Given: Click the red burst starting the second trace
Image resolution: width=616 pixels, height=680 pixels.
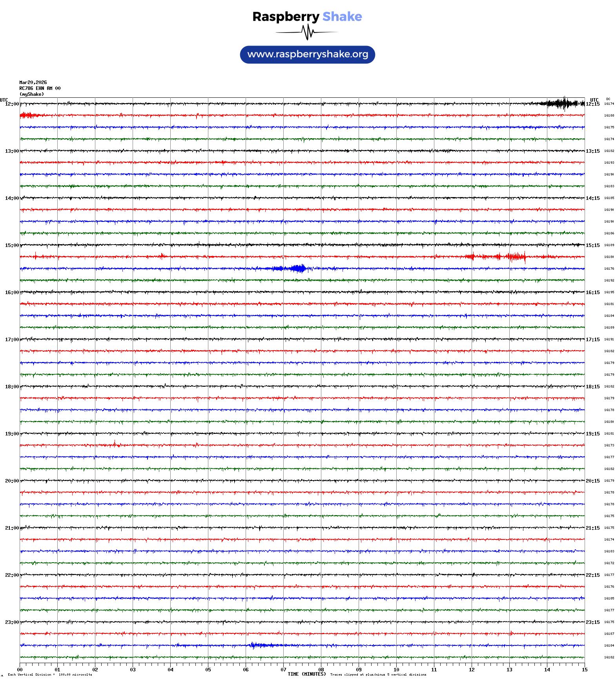Looking at the screenshot, I should point(28,115).
